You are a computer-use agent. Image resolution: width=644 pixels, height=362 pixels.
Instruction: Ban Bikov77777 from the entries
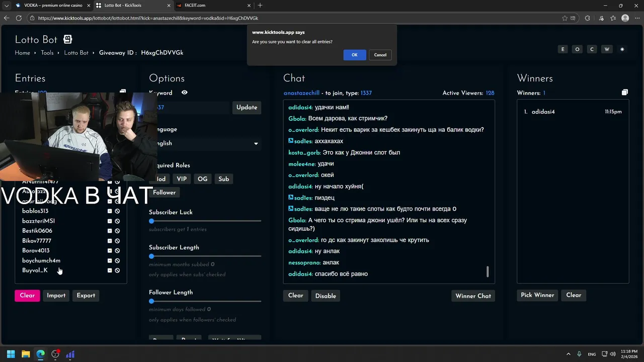(117, 241)
